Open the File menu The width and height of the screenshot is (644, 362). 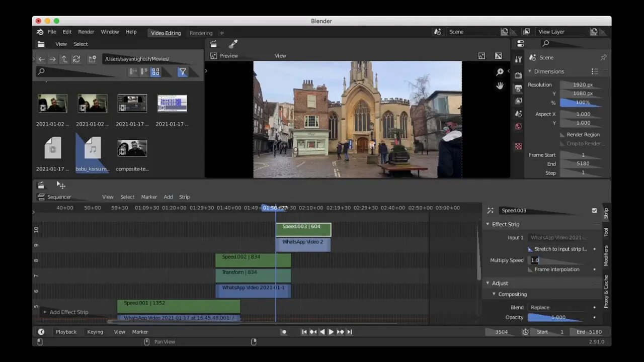click(x=52, y=32)
